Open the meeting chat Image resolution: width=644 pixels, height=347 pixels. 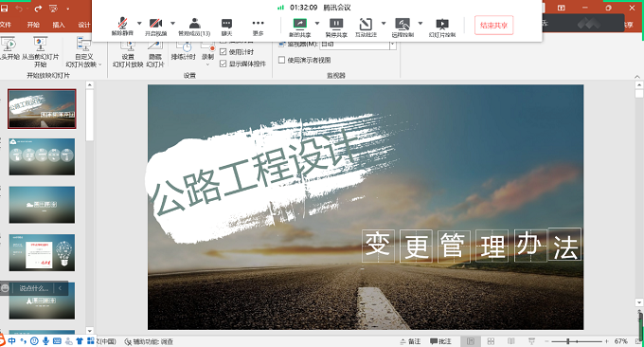[x=226, y=27]
